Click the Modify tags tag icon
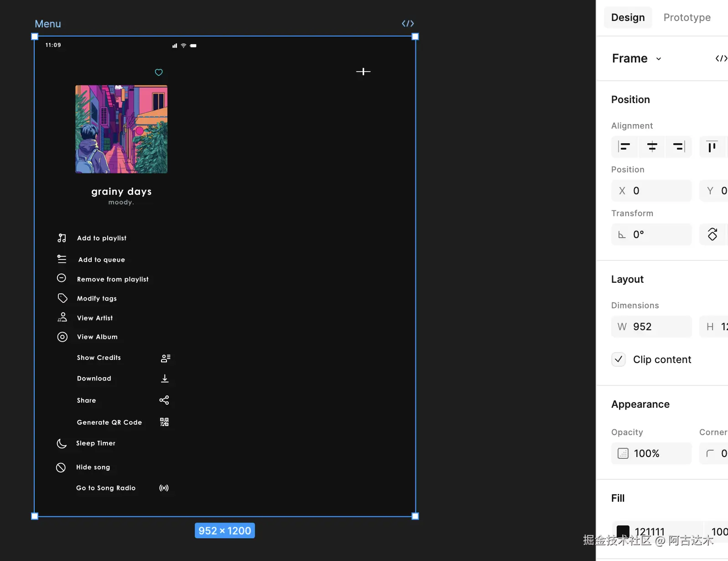The width and height of the screenshot is (728, 561). pyautogui.click(x=62, y=298)
